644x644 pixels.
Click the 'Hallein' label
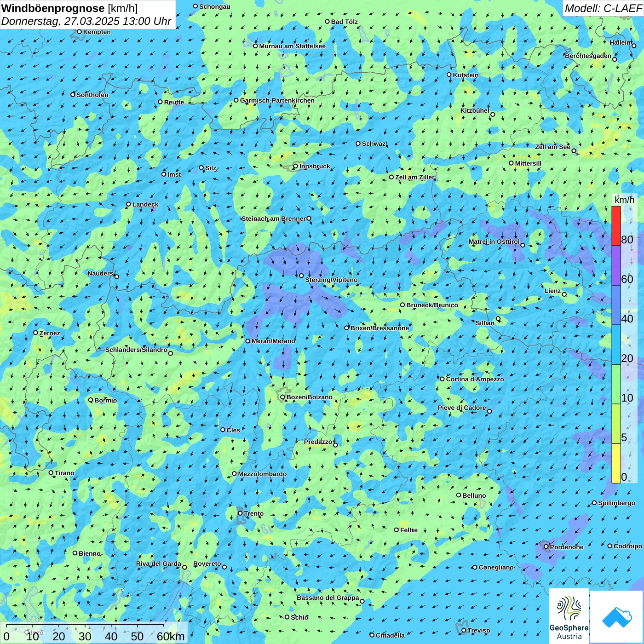(620, 42)
